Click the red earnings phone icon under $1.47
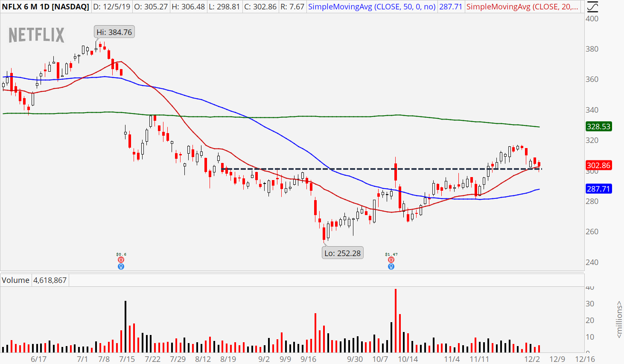Viewport: 624px width, 364px height. pyautogui.click(x=391, y=260)
